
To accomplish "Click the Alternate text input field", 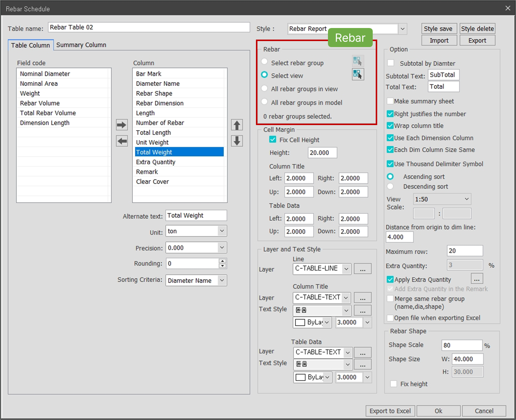I will pyautogui.click(x=196, y=215).
